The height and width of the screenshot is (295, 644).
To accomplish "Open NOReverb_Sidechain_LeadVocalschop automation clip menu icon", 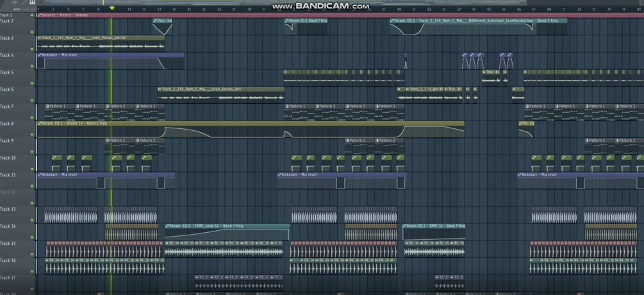I will (x=392, y=21).
